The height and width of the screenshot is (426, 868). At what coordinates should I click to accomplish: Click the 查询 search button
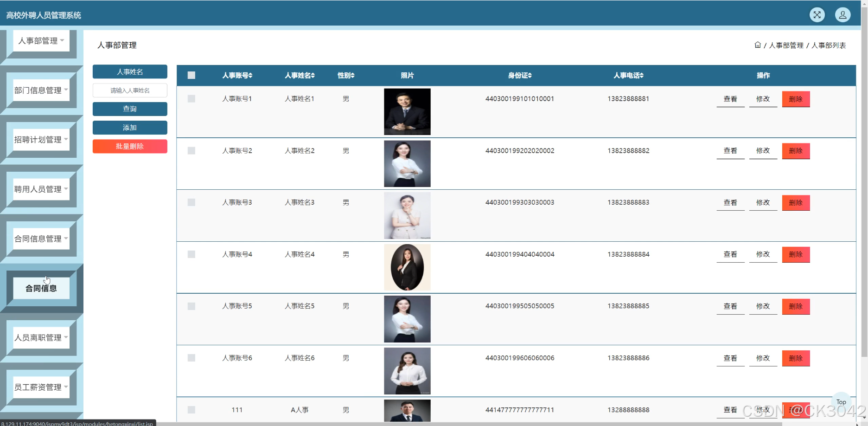130,109
